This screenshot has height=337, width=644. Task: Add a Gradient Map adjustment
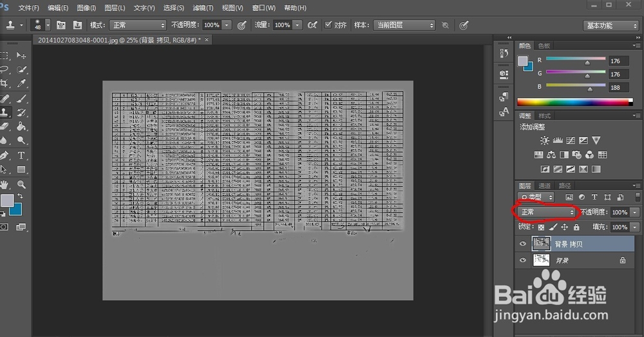(596, 169)
